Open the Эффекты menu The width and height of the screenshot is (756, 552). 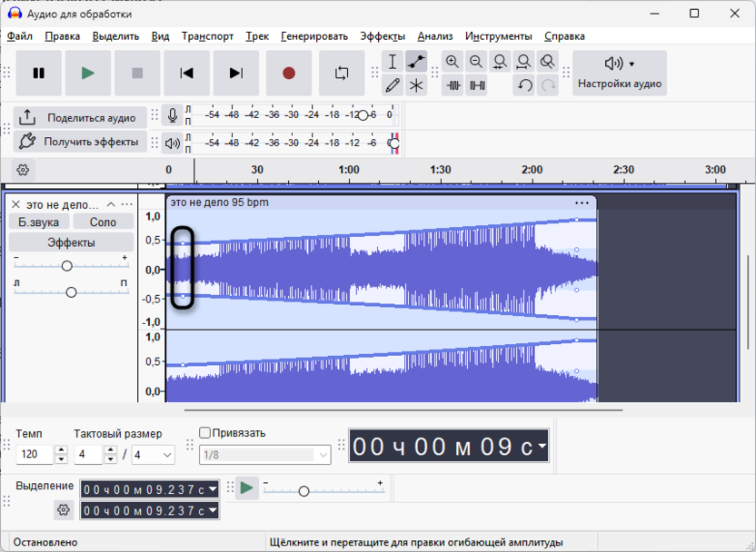pyautogui.click(x=382, y=36)
